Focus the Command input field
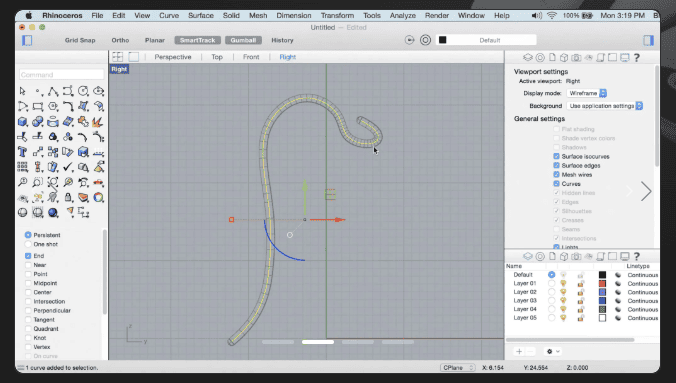This screenshot has height=383, width=676. tap(62, 75)
